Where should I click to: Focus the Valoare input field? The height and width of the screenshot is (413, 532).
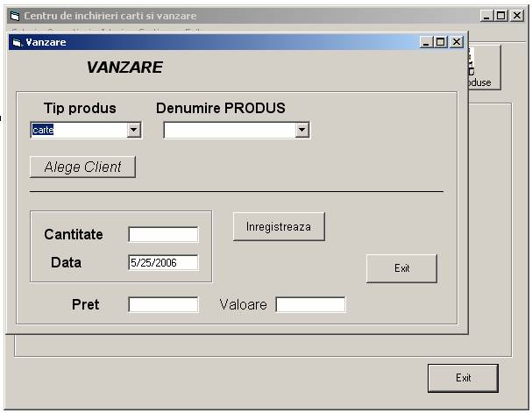click(310, 304)
